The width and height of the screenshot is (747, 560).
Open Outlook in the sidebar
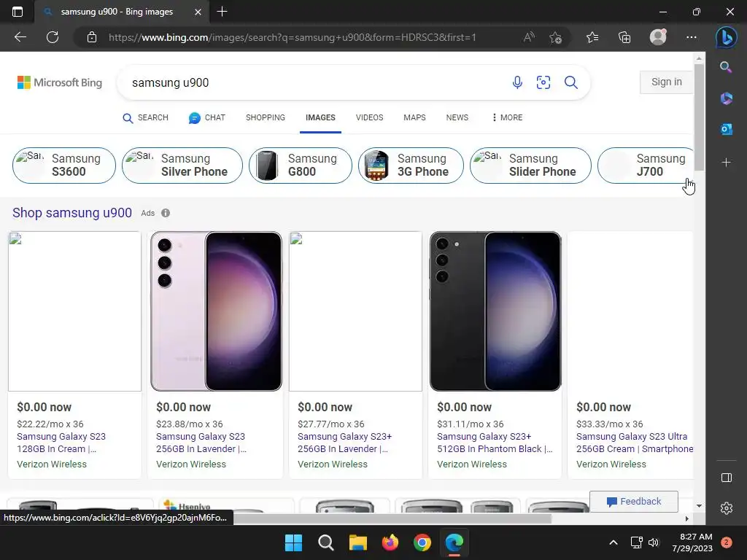[726, 129]
